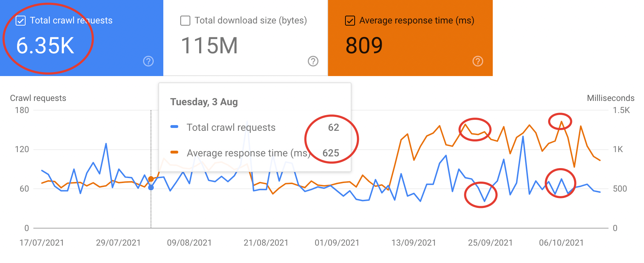Click the 180 crawl requests axis label
Screen dimensions: 644x263
pos(22,110)
